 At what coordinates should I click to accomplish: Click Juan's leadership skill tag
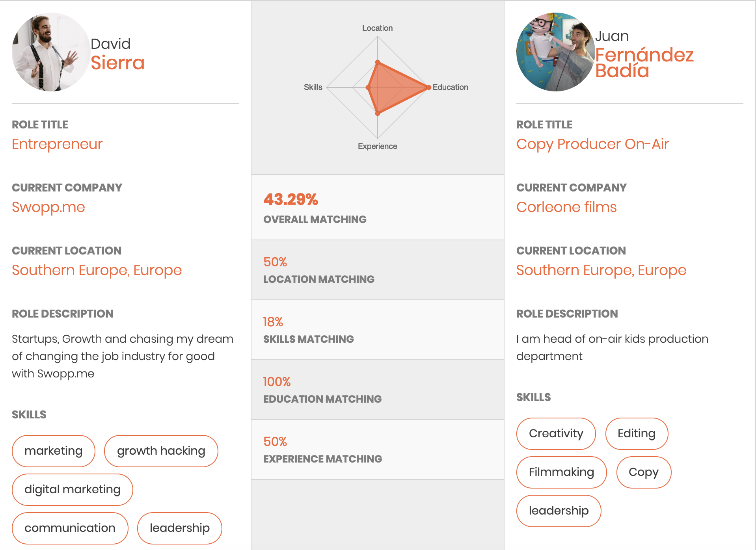coord(559,511)
